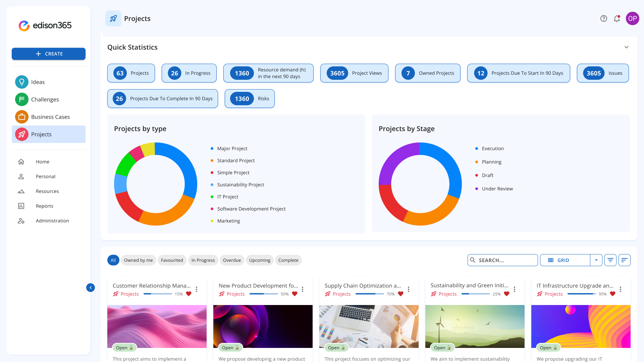Select the In Progress filter tab
Image resolution: width=644 pixels, height=362 pixels.
point(203,260)
